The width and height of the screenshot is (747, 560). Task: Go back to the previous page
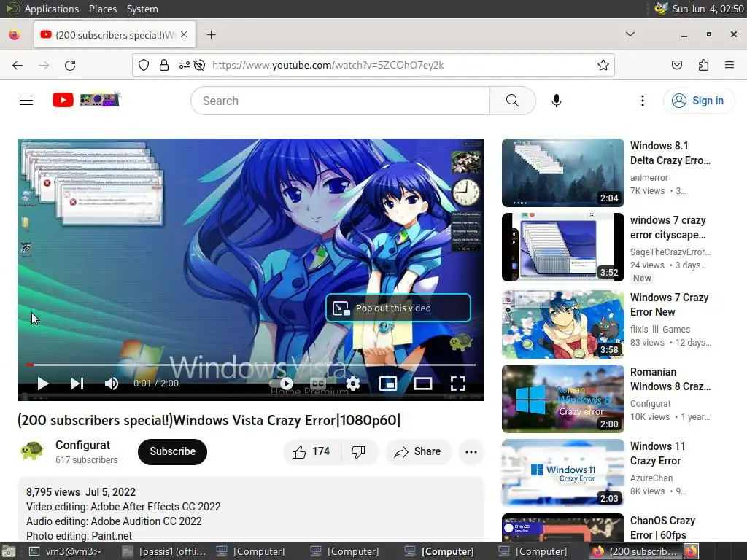tap(18, 65)
